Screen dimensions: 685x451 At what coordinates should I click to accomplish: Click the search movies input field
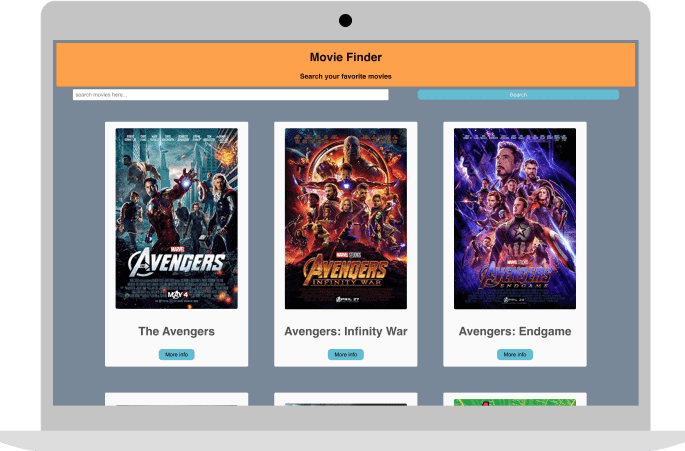pyautogui.click(x=230, y=95)
